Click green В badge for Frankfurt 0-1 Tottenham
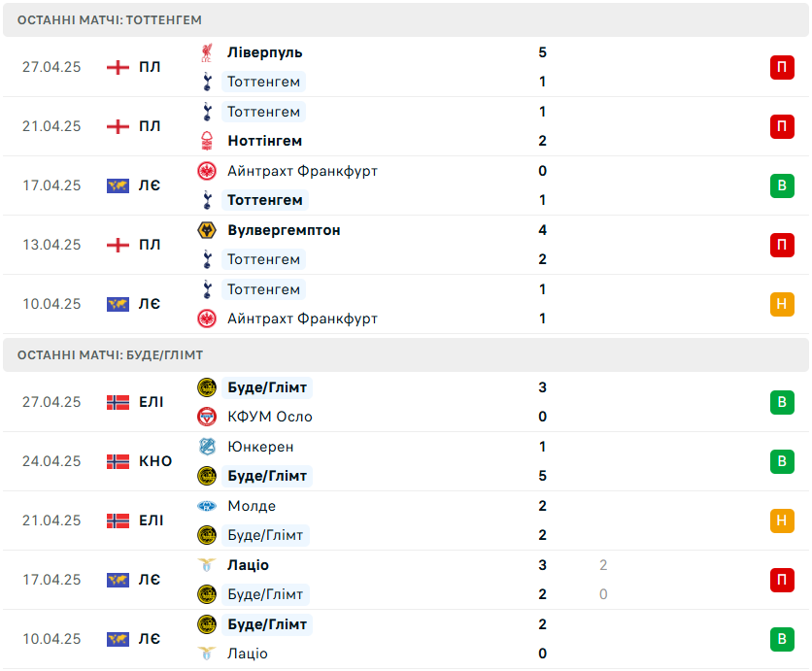 782,185
